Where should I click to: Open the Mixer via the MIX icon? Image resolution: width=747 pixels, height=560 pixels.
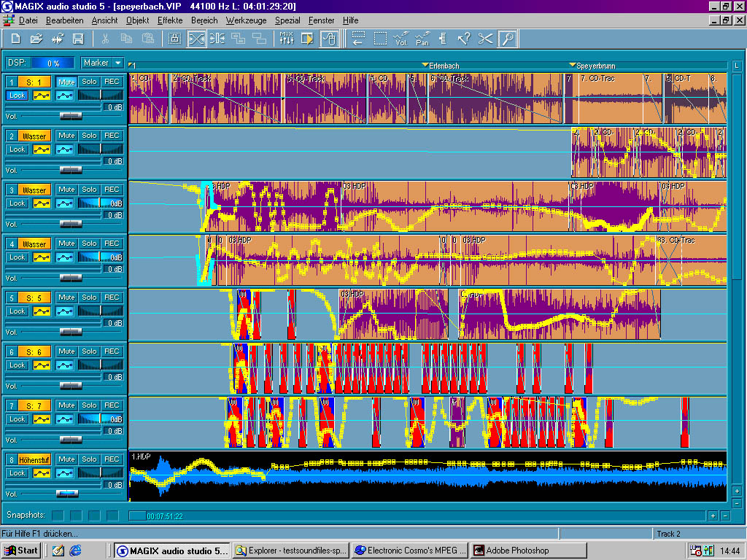coord(287,39)
